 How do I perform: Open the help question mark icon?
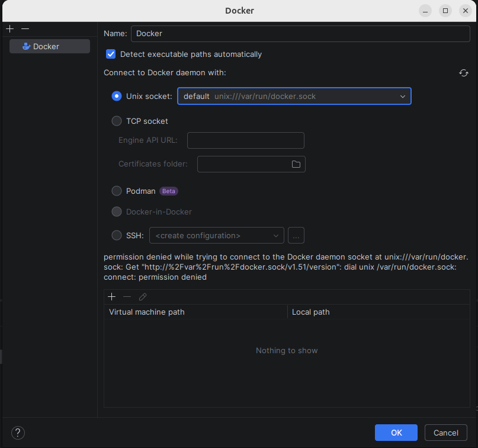point(18,433)
